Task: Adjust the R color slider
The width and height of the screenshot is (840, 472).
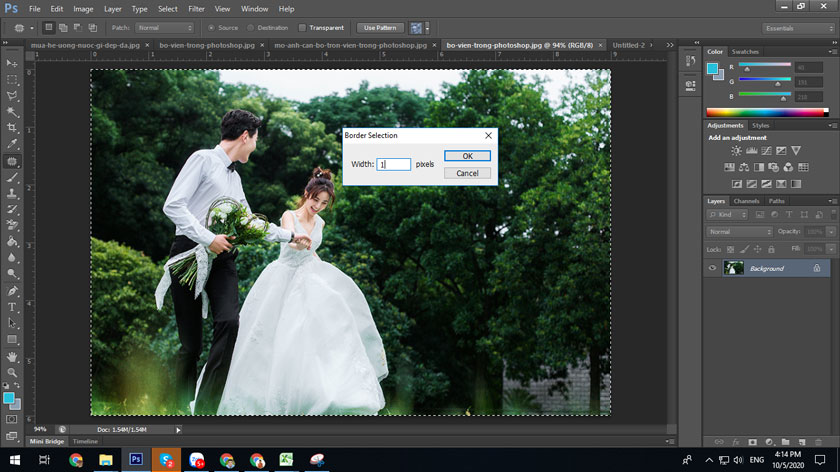Action: click(x=764, y=66)
